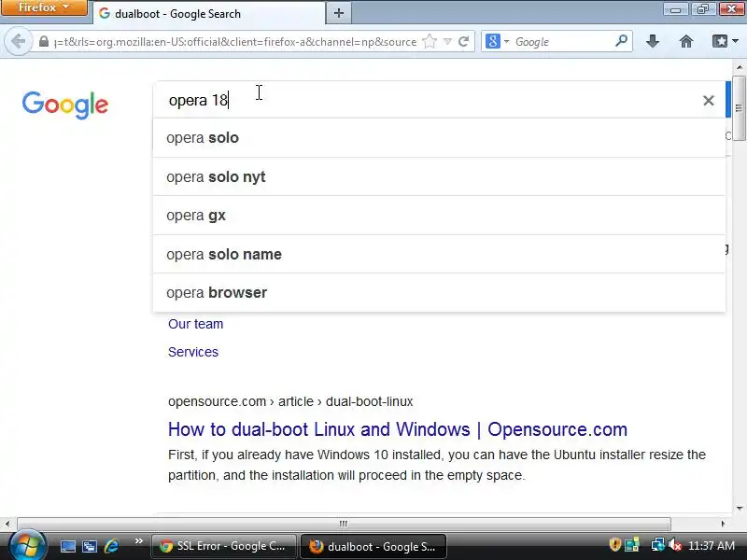This screenshot has height=560, width=747.
Task: Choose suggestion opera solo name
Action: click(439, 254)
